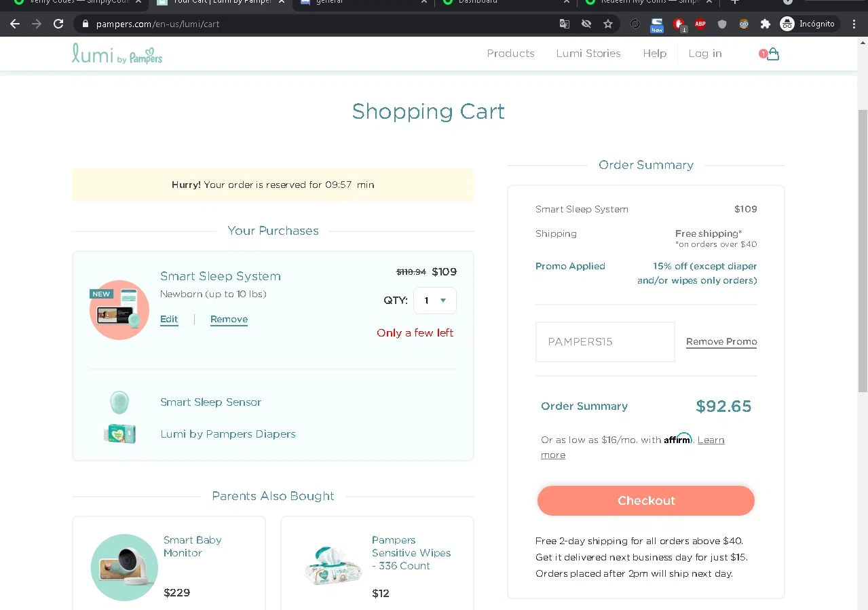The image size is (868, 610).
Task: Click the gray shield extension icon
Action: coord(722,24)
